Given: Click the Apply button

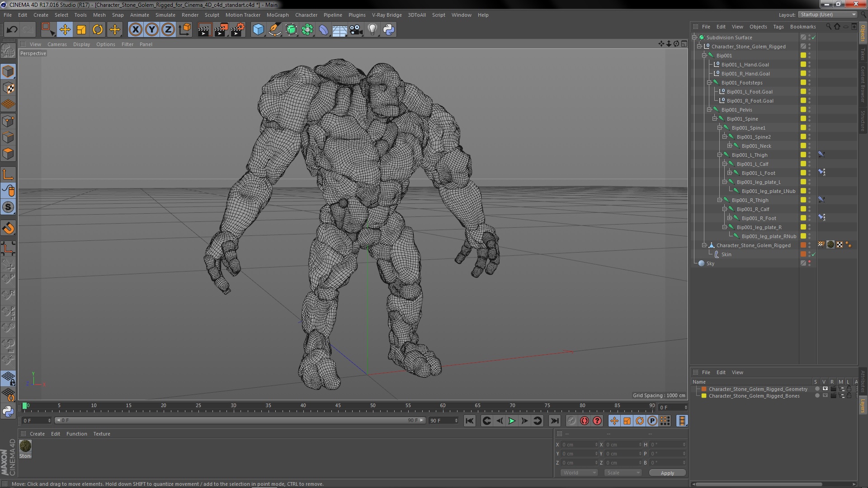Looking at the screenshot, I should [667, 473].
